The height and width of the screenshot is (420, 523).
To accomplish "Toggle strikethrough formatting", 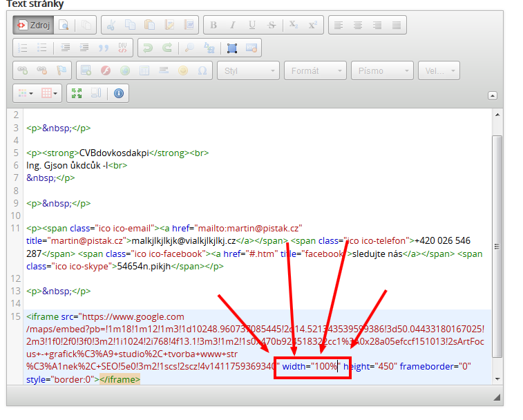I will tap(272, 25).
